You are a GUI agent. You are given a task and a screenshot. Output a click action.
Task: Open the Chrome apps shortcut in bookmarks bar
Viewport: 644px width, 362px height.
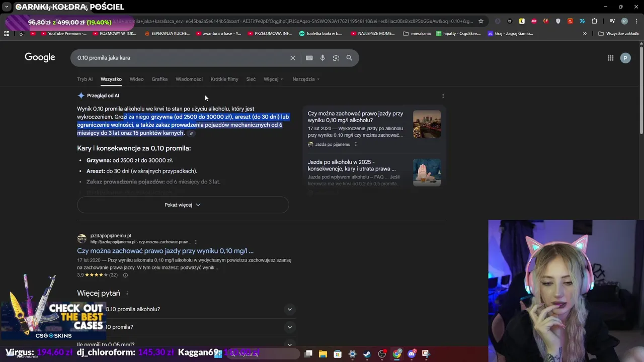tap(7, 34)
